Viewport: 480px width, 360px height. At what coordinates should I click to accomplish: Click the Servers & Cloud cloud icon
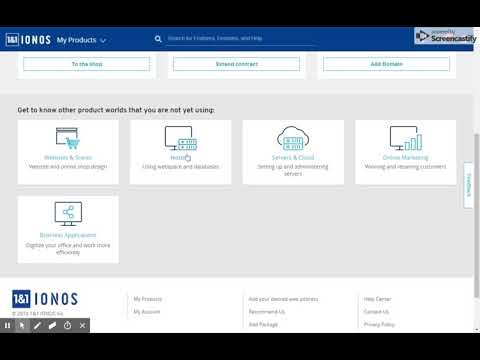coord(293,138)
